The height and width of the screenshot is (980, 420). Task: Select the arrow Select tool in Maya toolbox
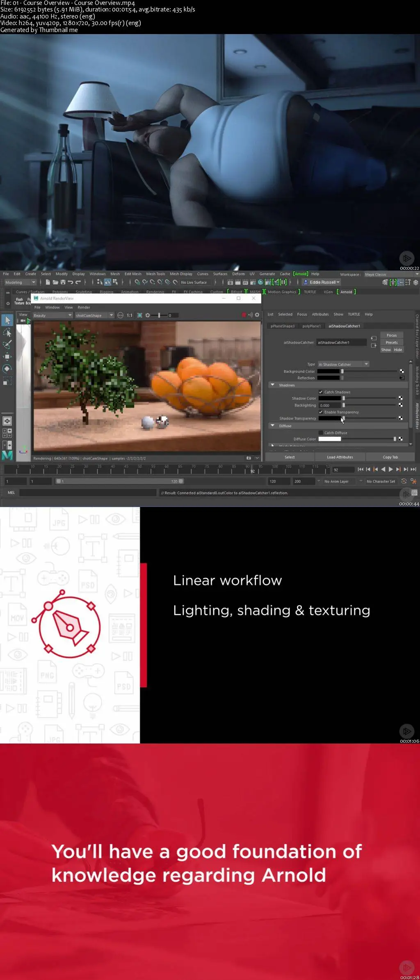point(7,320)
